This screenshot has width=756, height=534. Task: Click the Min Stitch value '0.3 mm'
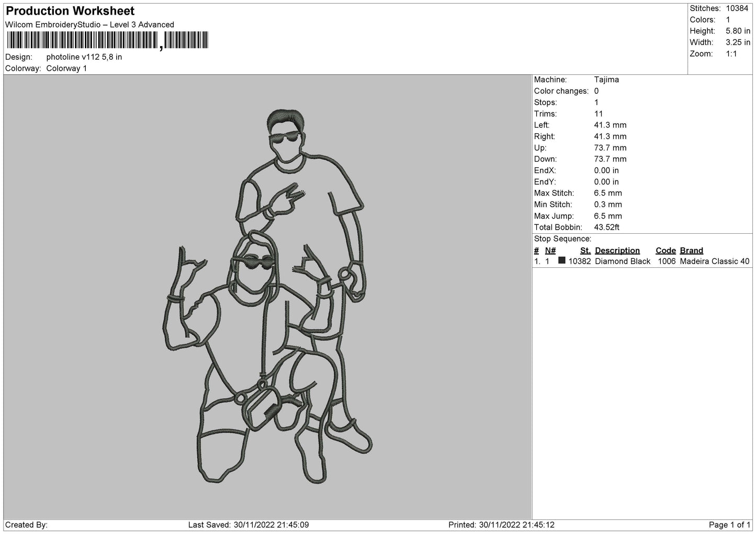tap(608, 205)
